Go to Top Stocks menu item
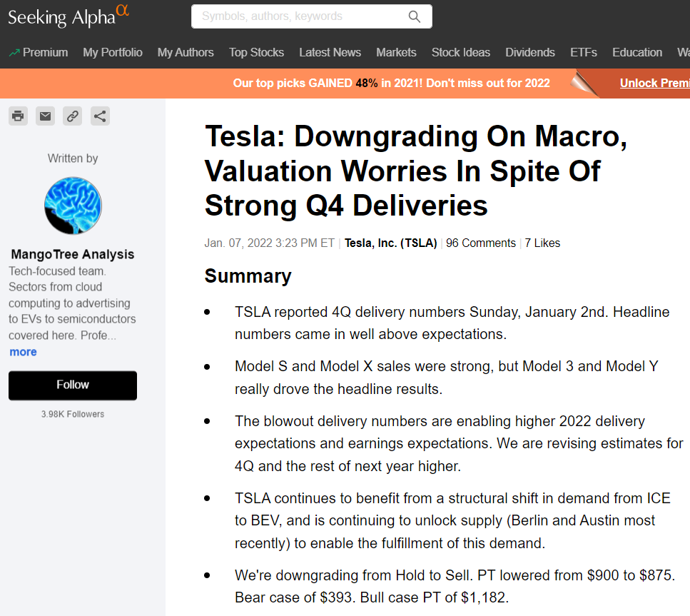 257,52
